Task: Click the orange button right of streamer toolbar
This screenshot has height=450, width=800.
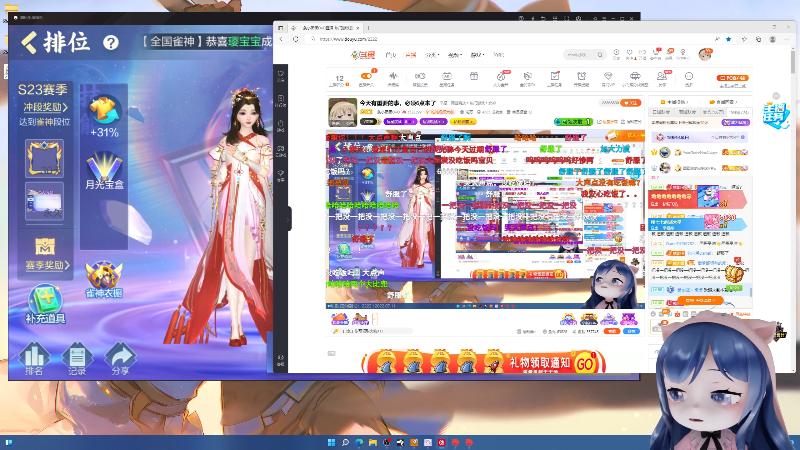Action: coord(732,78)
